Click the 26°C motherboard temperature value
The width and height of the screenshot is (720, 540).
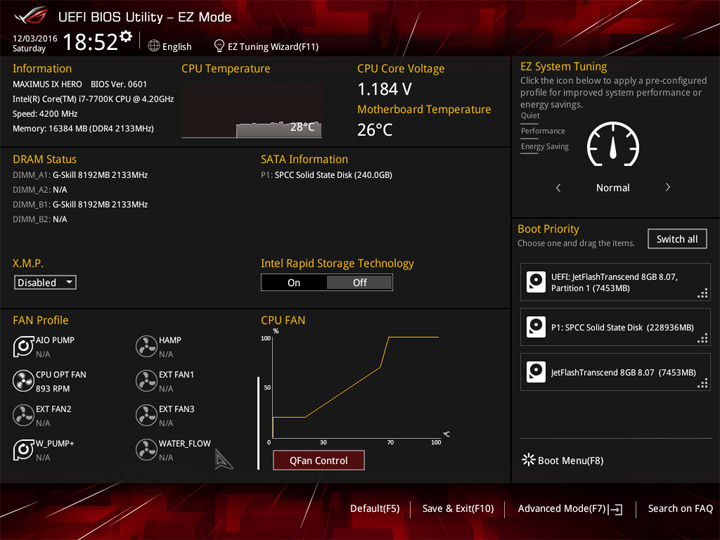pos(375,130)
